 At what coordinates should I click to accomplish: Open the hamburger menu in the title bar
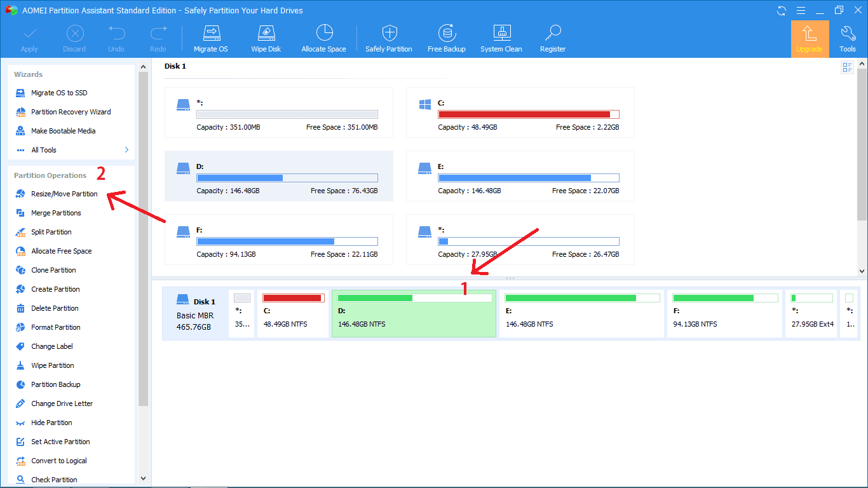(x=799, y=10)
